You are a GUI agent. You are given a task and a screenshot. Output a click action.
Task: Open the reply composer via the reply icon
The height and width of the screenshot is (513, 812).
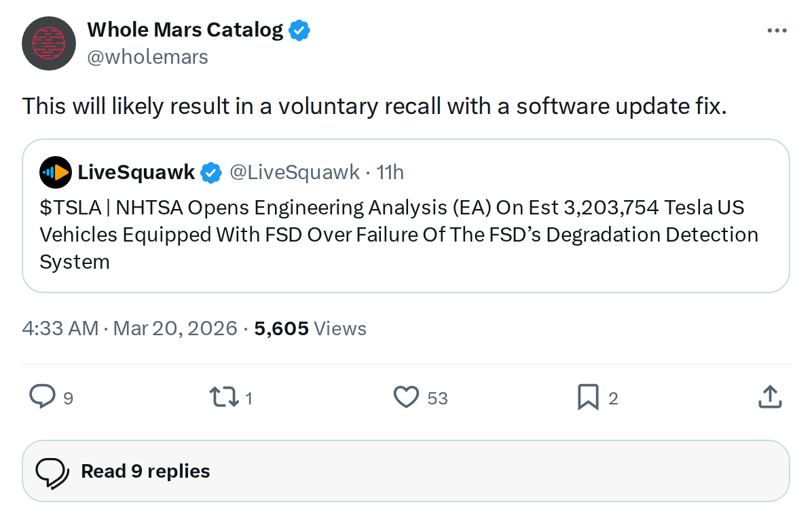(42, 397)
